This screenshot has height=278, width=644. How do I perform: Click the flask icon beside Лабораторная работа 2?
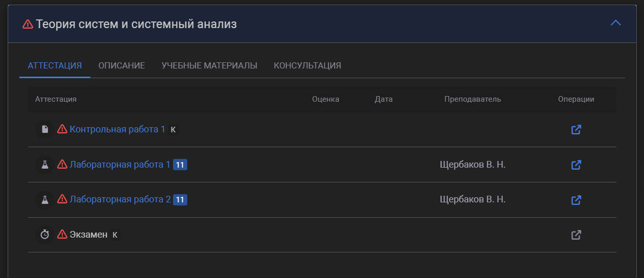click(45, 199)
